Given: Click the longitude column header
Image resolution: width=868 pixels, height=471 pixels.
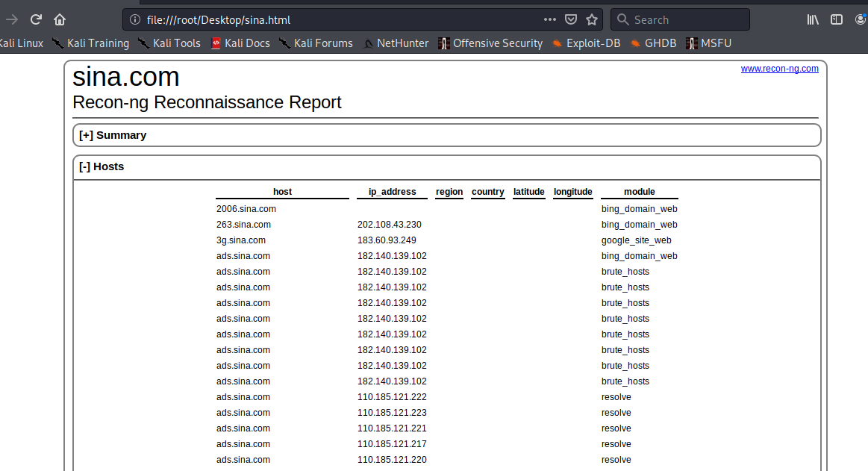Looking at the screenshot, I should [573, 192].
